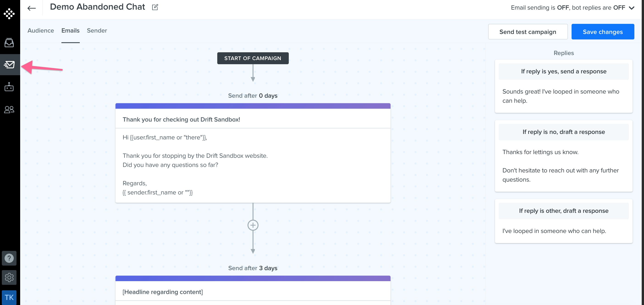
Task: Open the conversations inbox icon
Action: pos(9,42)
